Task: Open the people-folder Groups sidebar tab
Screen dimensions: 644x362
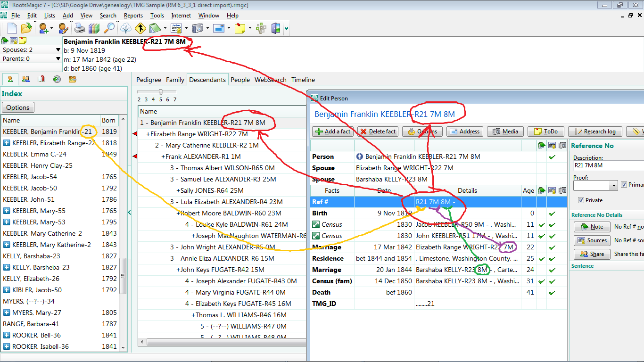Action: (73, 79)
